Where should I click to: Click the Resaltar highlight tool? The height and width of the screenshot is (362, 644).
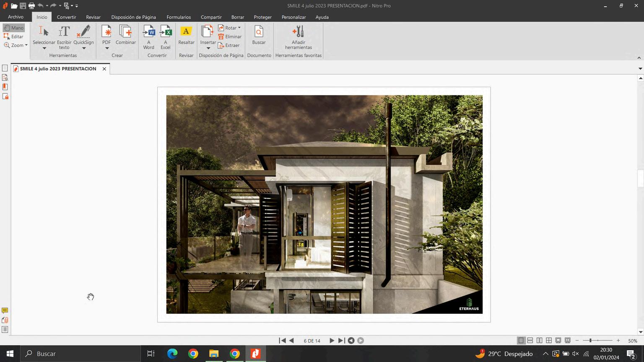[186, 32]
